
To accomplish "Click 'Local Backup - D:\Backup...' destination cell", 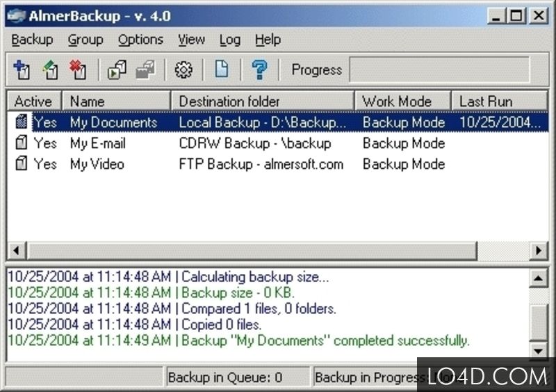I will pyautogui.click(x=263, y=122).
